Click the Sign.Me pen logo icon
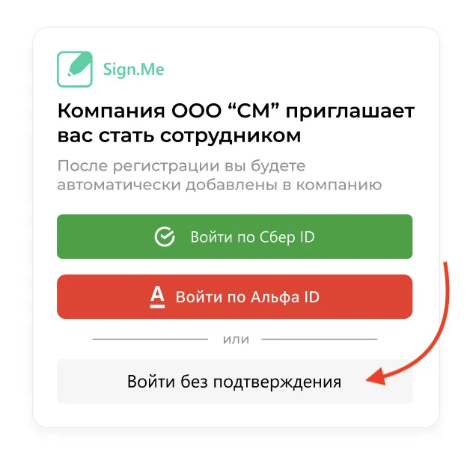This screenshot has height=470, width=476. click(75, 69)
